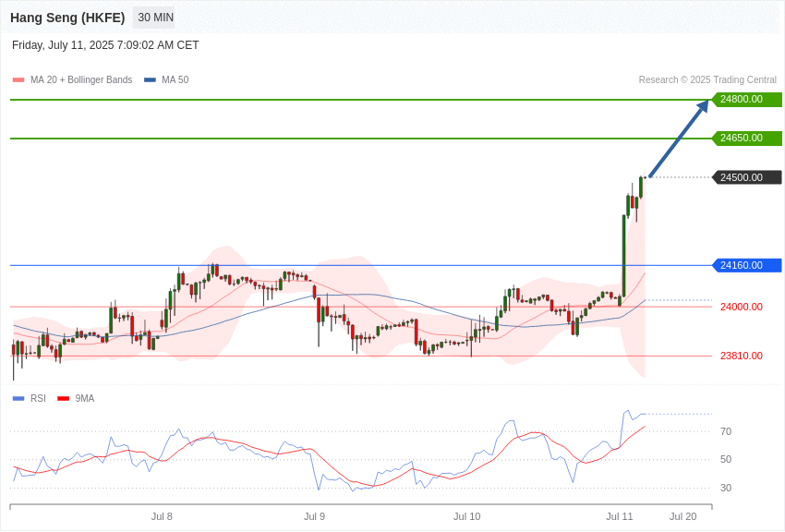Image resolution: width=785 pixels, height=532 pixels.
Task: Select the 24650.00 green price label
Action: [x=747, y=138]
